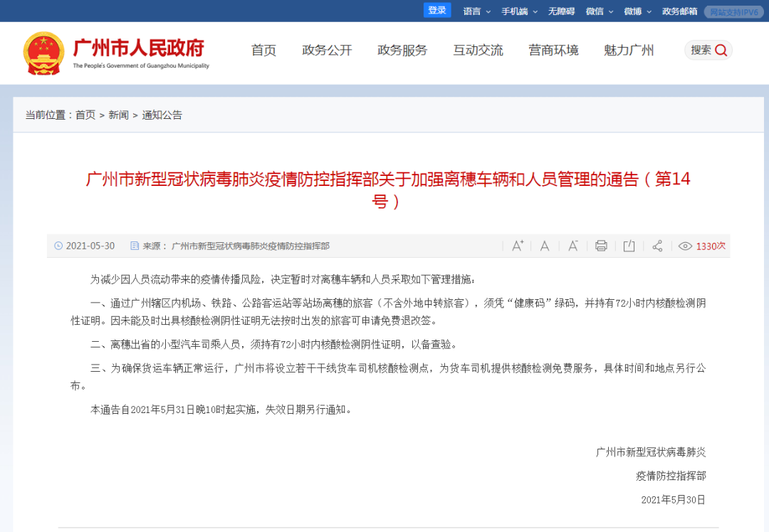Screen dimensions: 769x532
Task: Click the paragraph starting 本通告自2021年5月31日
Action: [x=222, y=410]
